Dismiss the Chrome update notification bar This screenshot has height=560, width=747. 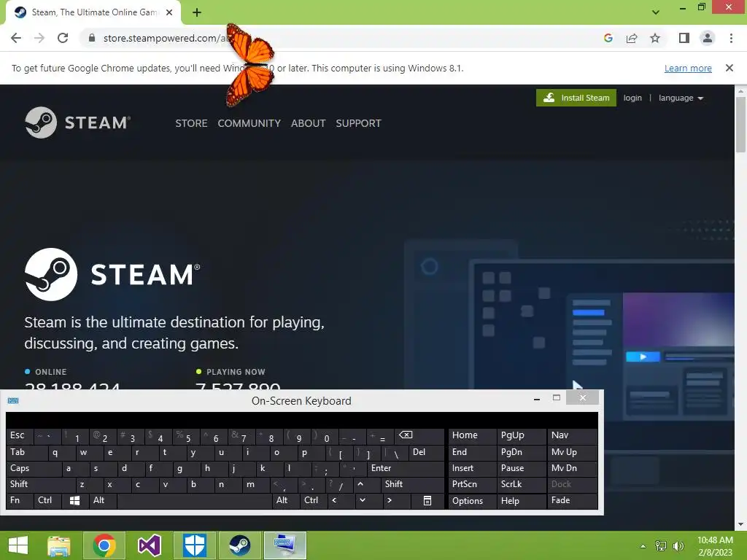[x=729, y=68]
